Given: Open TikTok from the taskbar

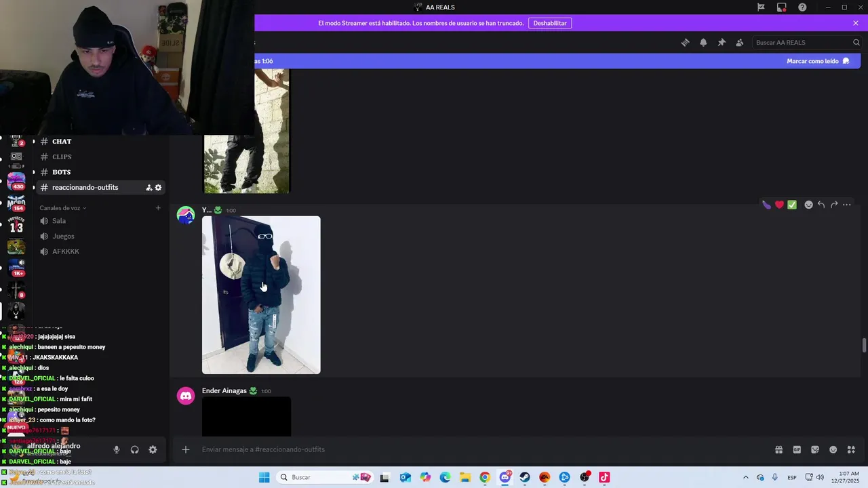Looking at the screenshot, I should (604, 477).
